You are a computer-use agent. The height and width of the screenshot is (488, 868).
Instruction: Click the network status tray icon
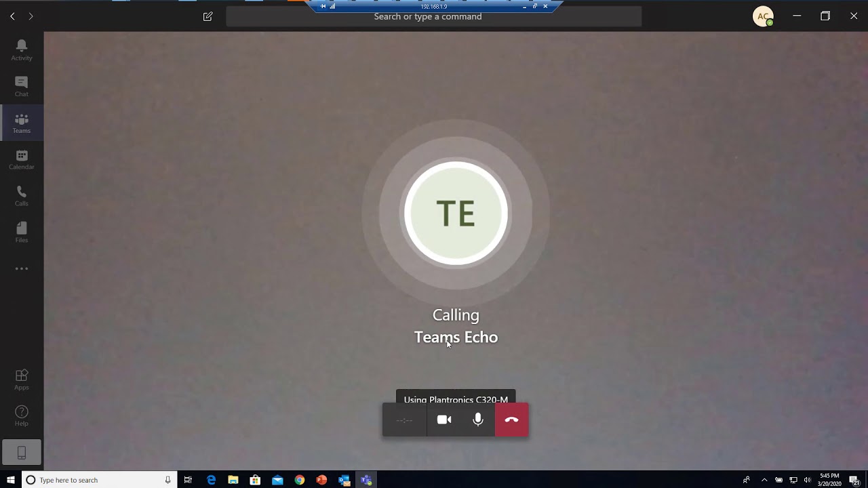pyautogui.click(x=793, y=480)
